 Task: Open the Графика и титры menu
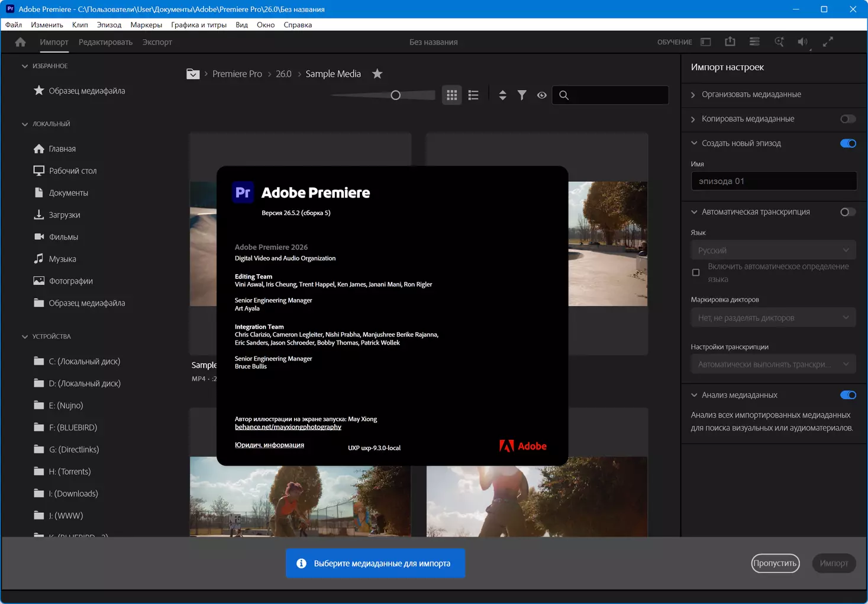(199, 25)
